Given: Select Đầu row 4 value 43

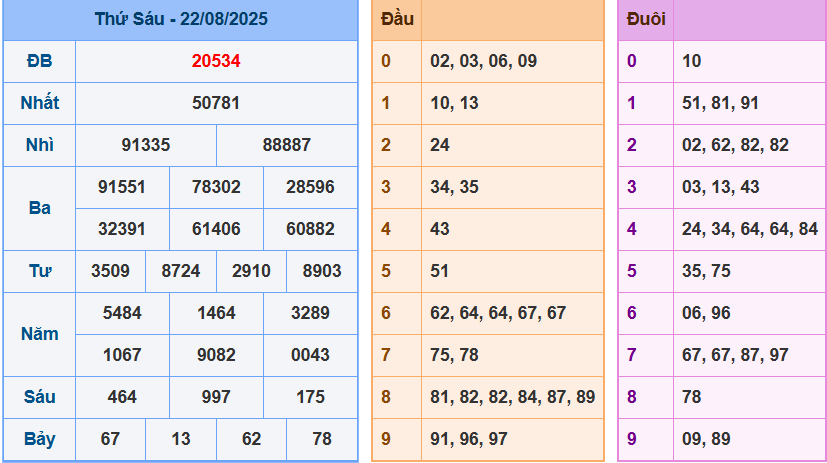Looking at the screenshot, I should point(440,229).
